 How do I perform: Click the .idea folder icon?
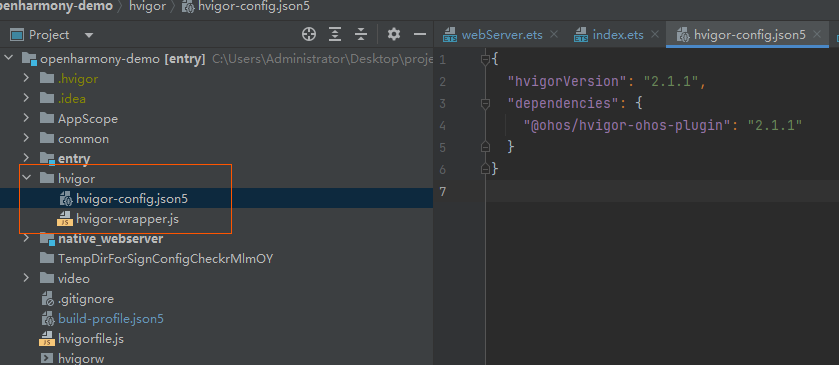point(47,98)
